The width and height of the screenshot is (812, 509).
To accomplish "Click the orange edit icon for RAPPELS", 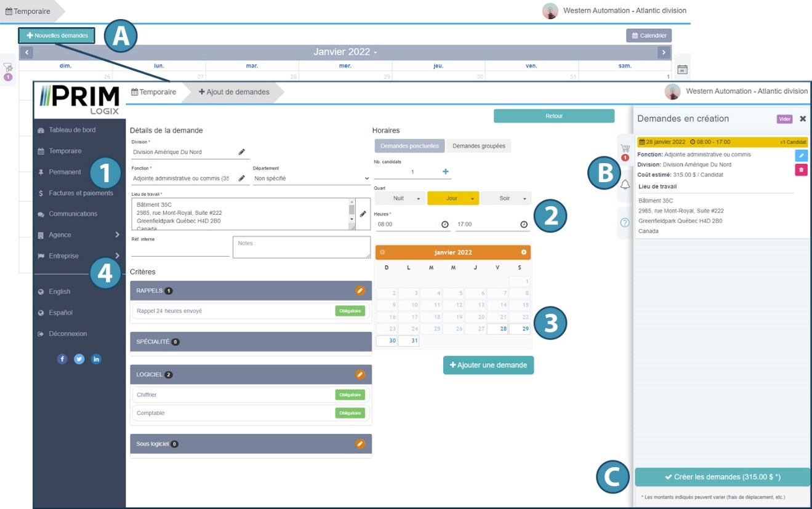I will click(360, 291).
